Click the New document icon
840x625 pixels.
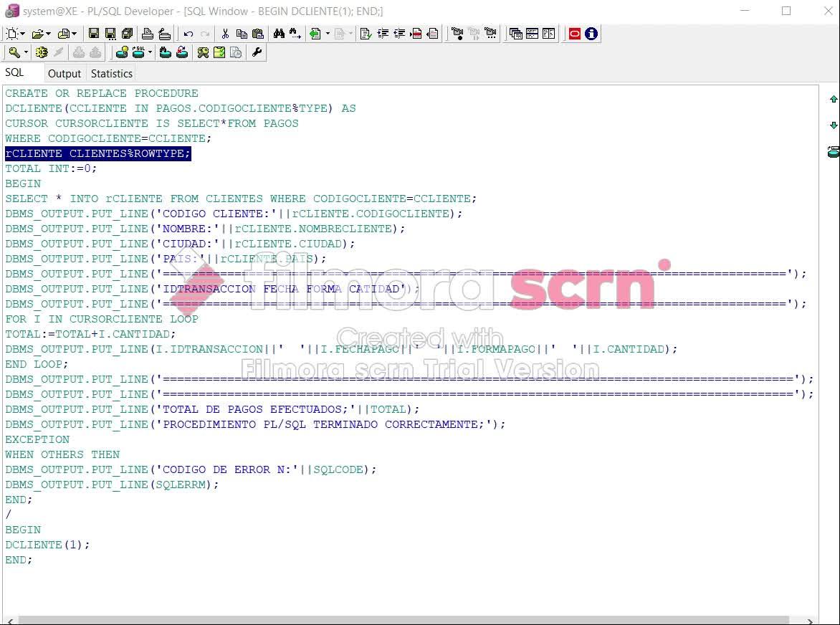11,34
